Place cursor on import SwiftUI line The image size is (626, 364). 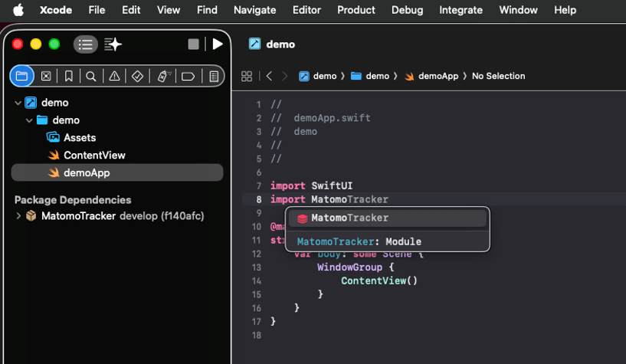coord(311,185)
